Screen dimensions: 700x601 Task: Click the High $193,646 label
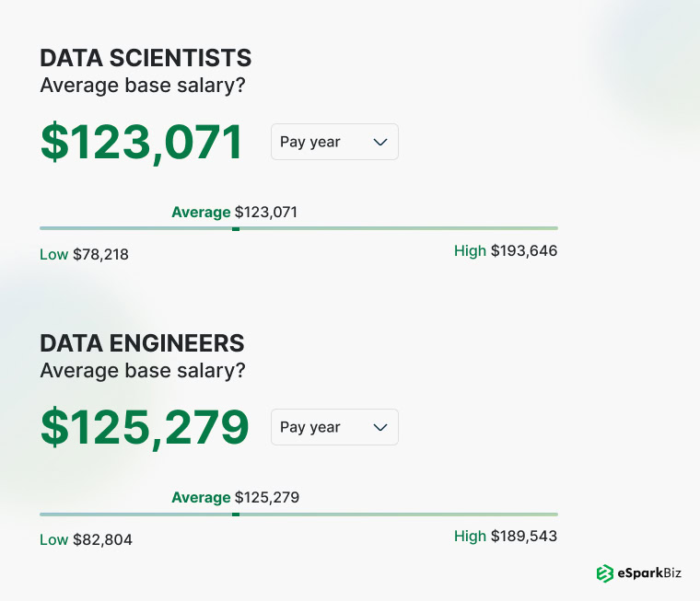pyautogui.click(x=506, y=250)
